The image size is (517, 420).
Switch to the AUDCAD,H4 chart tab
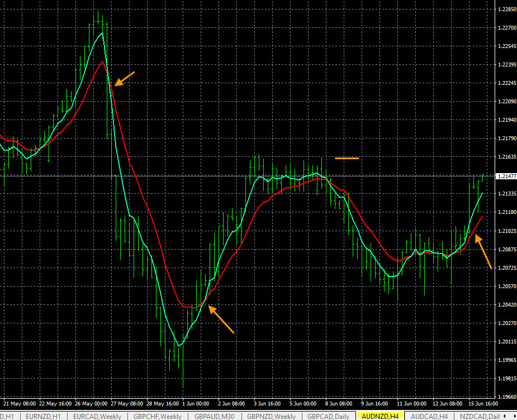(x=429, y=416)
